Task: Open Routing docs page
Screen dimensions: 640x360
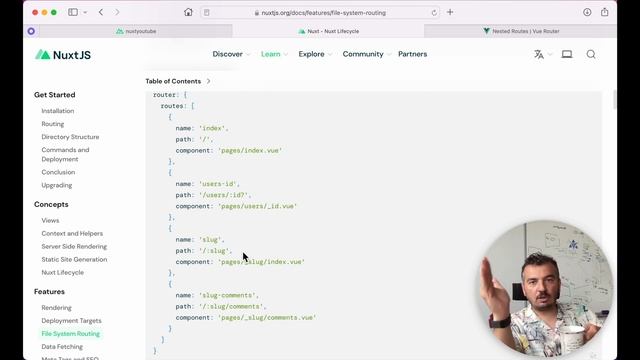Action: coord(53,124)
